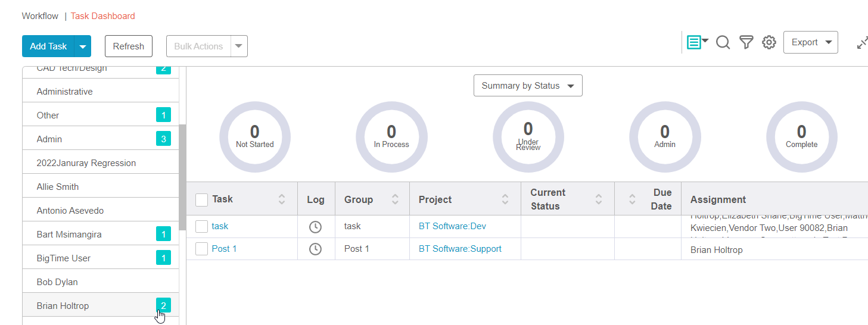Open the settings gear icon
This screenshot has height=325, width=868.
point(769,42)
